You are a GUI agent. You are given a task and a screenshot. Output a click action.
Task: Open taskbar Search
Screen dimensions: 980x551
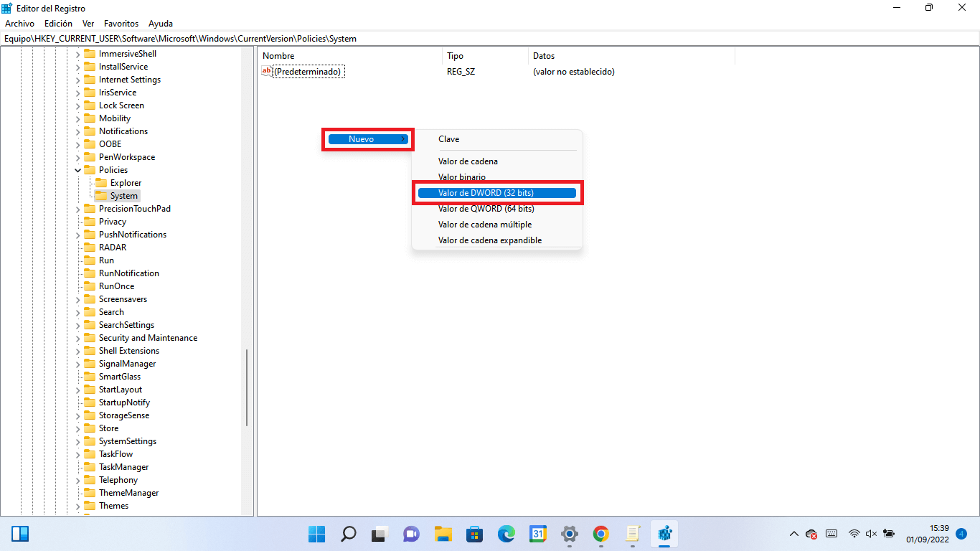[x=348, y=534]
